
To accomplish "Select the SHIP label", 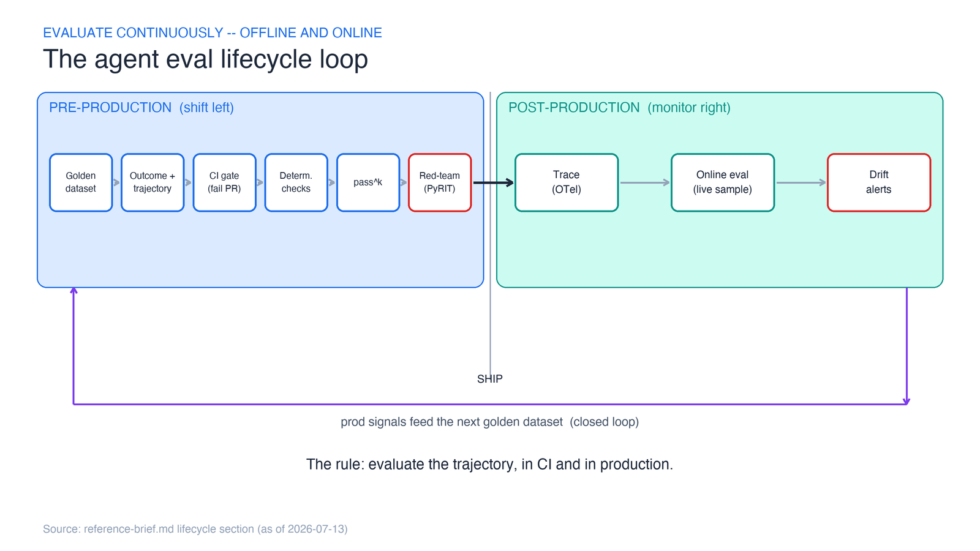I will coord(490,379).
